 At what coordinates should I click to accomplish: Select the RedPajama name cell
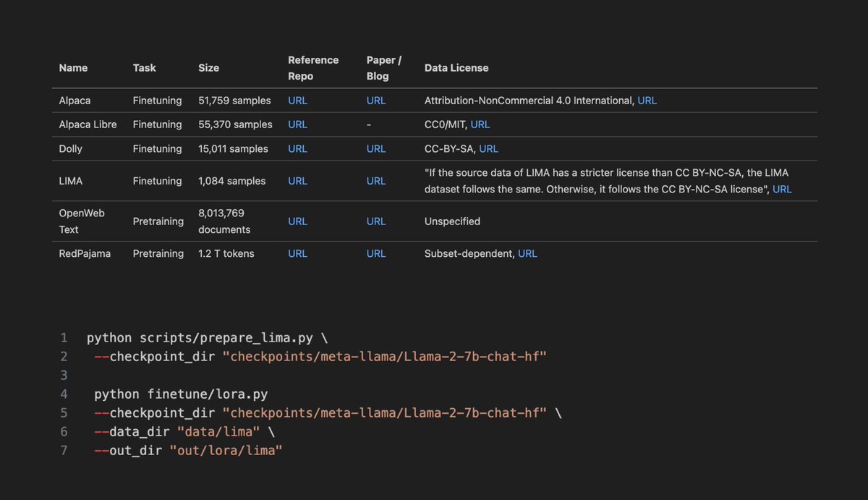click(85, 253)
